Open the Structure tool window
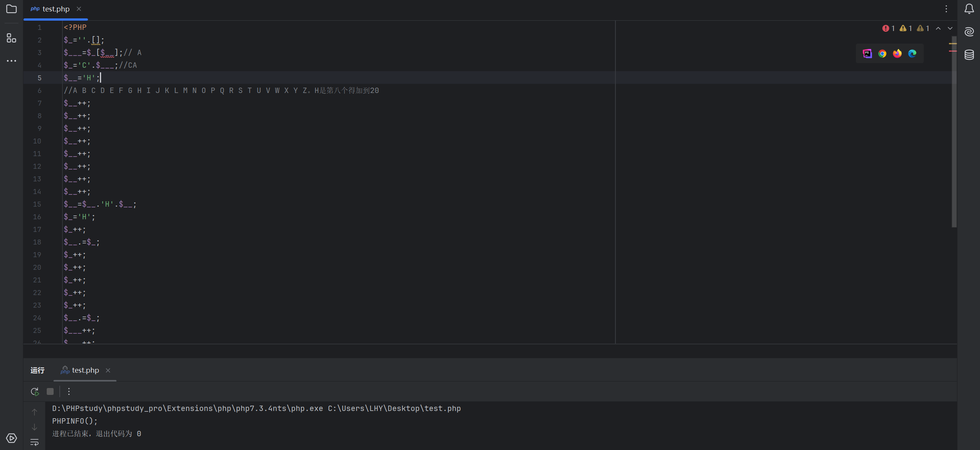 click(11, 38)
